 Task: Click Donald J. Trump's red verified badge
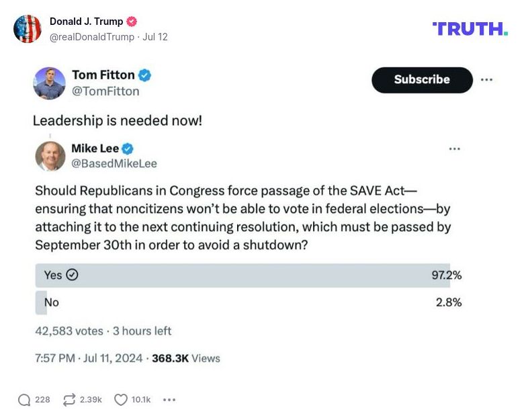[132, 22]
